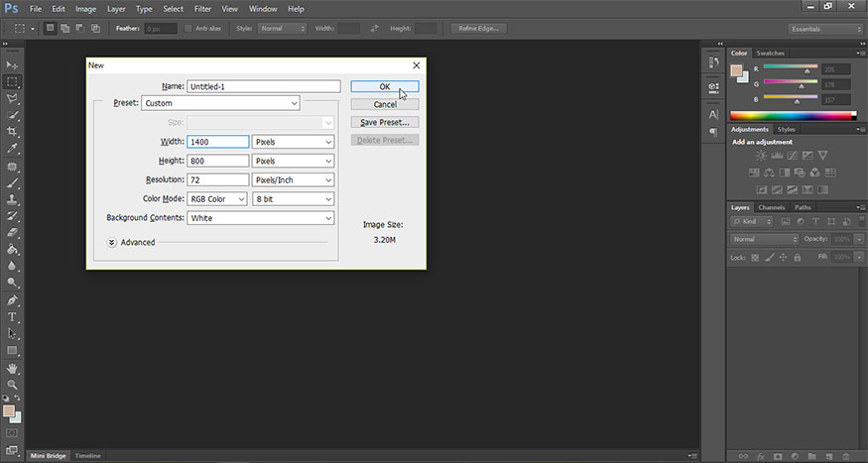This screenshot has height=463, width=868.
Task: Select the Dodge tool
Action: pos(12,283)
